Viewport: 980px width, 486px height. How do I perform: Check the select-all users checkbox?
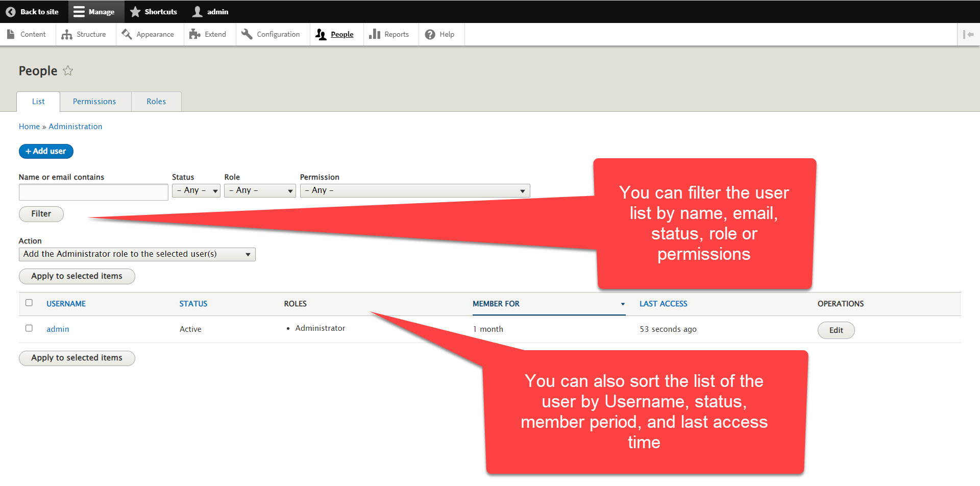(x=29, y=303)
